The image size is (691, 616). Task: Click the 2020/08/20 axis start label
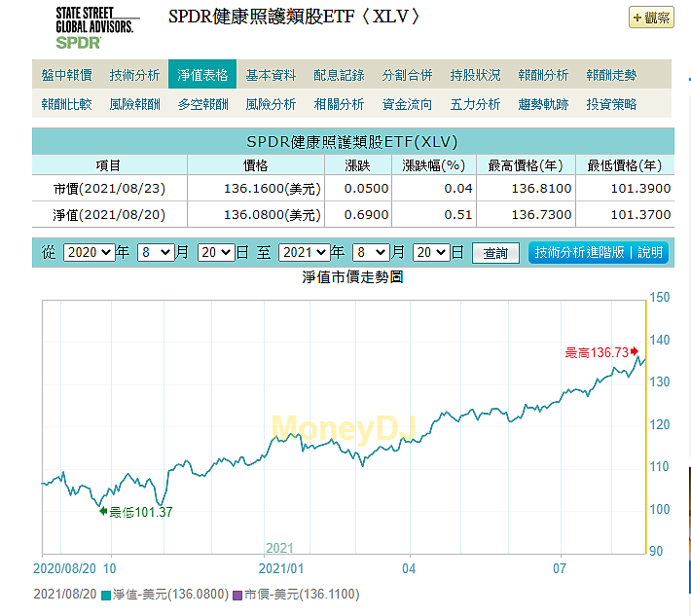click(64, 568)
